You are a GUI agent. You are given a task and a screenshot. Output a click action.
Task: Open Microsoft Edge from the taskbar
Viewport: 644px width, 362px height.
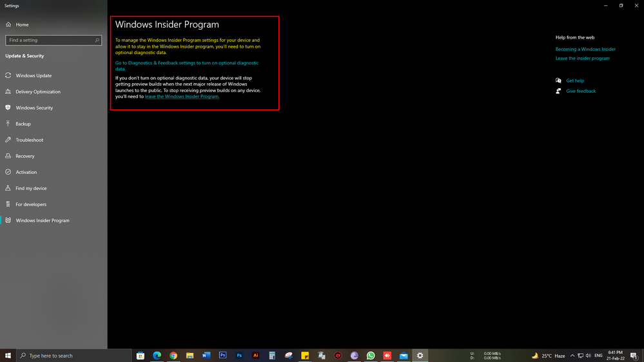click(157, 356)
